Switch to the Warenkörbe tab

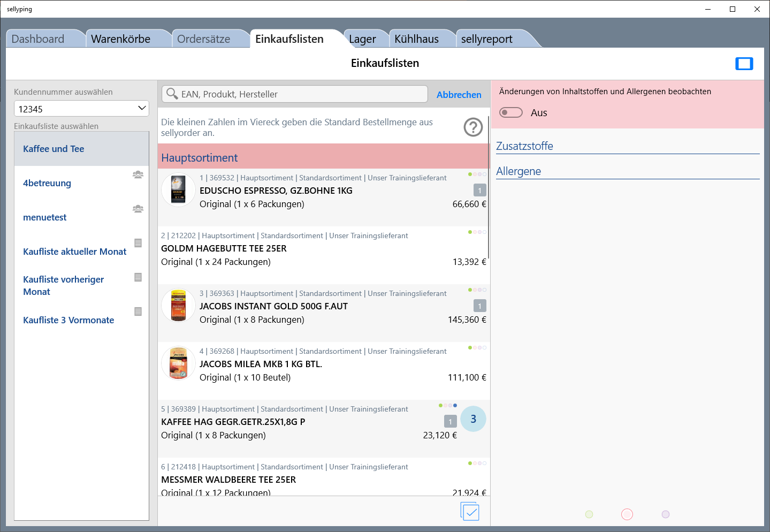click(121, 39)
